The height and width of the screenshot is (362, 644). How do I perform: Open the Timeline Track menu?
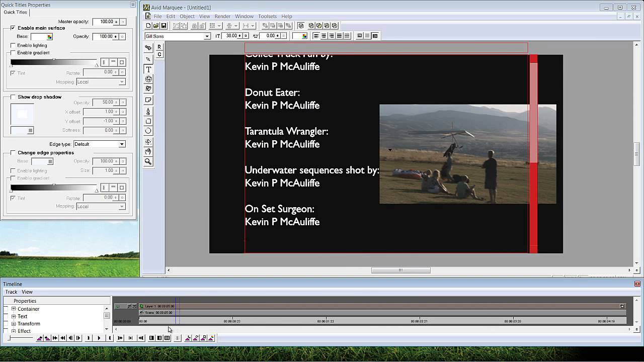coord(11,292)
